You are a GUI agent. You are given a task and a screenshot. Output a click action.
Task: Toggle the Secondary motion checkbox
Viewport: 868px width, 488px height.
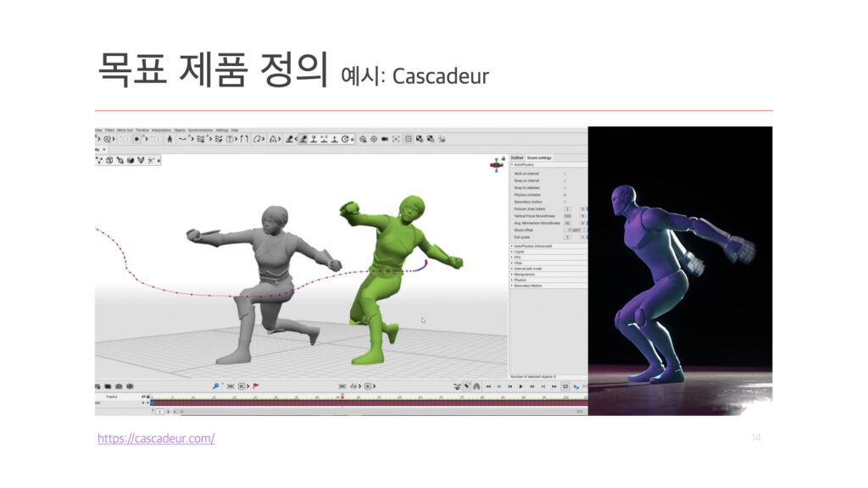pos(565,202)
